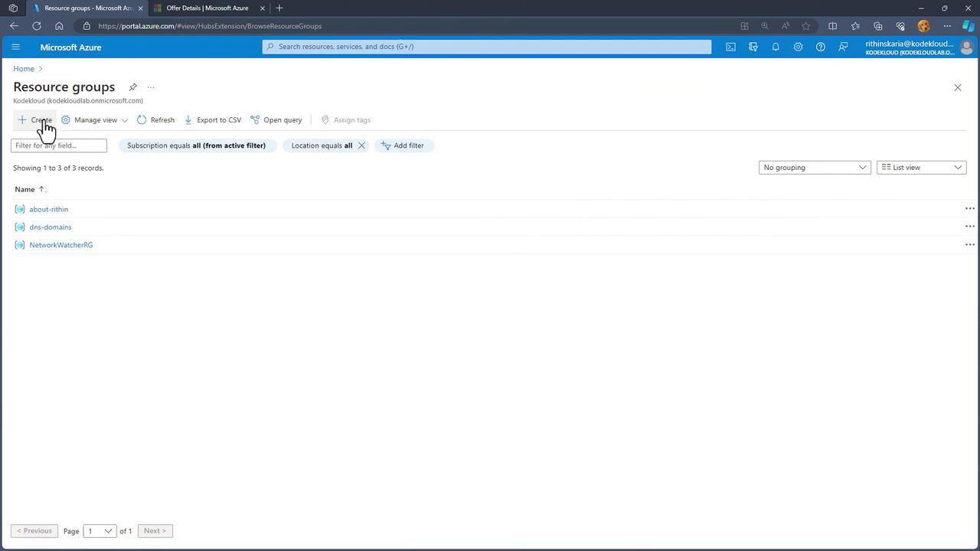Click the Assign tags command

pyautogui.click(x=346, y=120)
